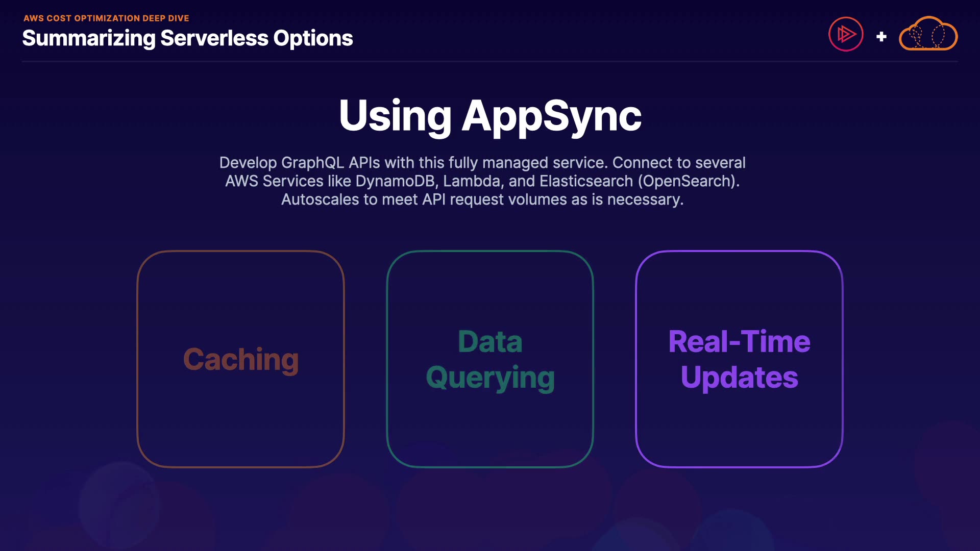The width and height of the screenshot is (980, 551).
Task: Click the AWS Cost Optimization Deep Dive label
Action: [x=106, y=18]
